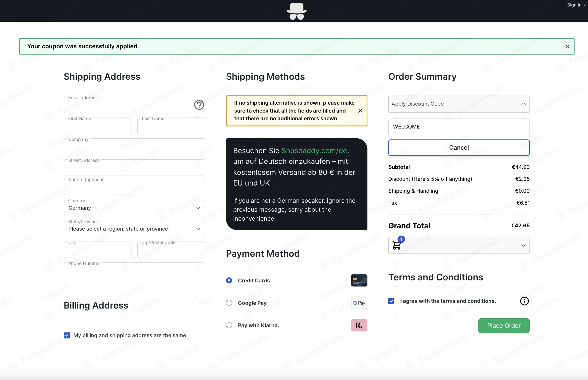Open the Country dropdown showing Germany

coord(134,208)
